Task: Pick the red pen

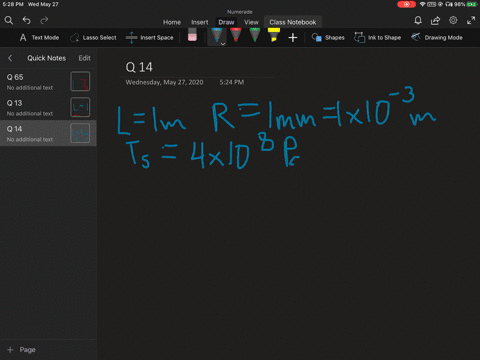Action: click(x=236, y=35)
